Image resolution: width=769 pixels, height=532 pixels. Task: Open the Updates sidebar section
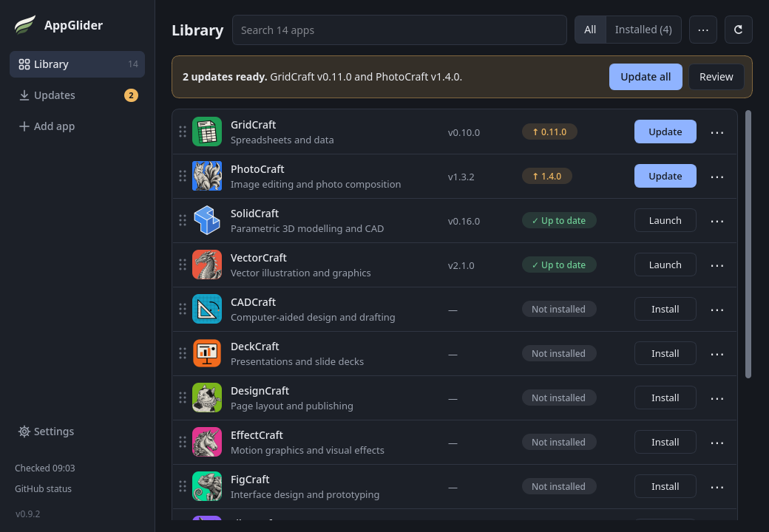pos(77,95)
